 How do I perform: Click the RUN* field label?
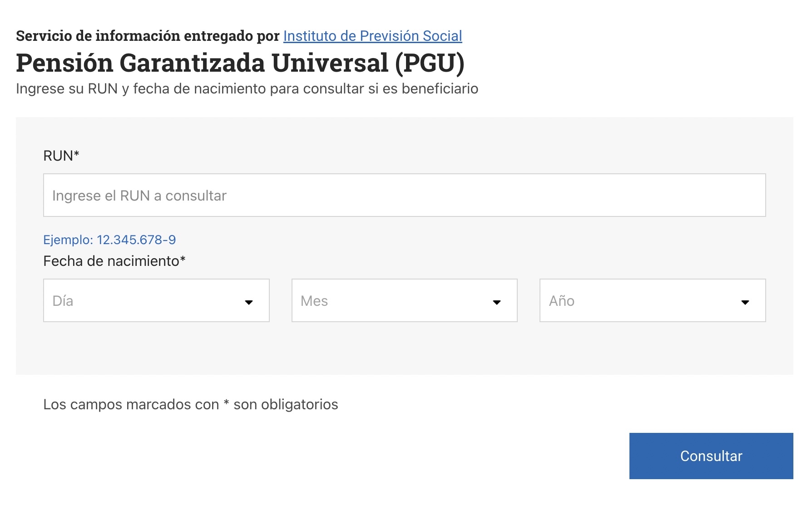click(61, 156)
